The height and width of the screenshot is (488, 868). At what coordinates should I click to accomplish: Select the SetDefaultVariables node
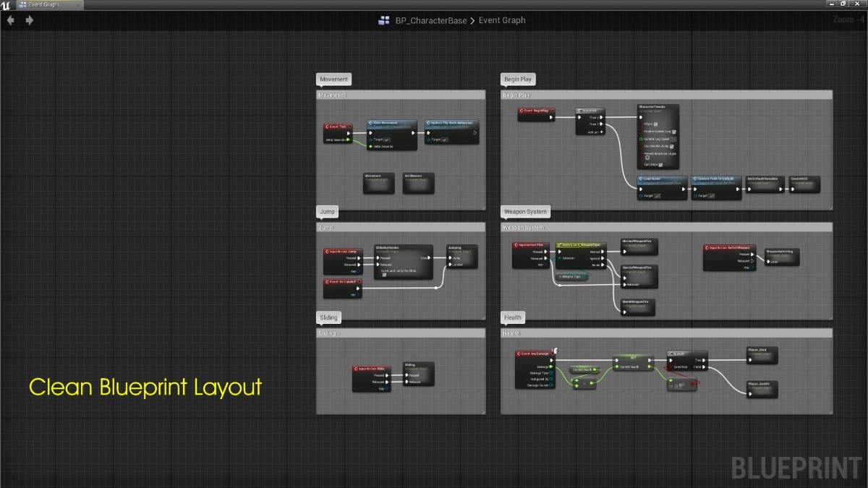[x=765, y=184]
